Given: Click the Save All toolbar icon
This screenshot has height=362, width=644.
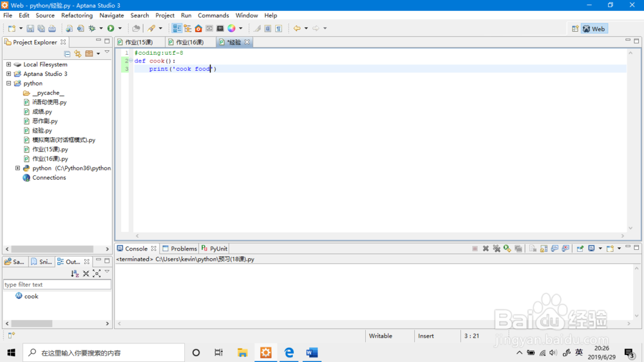Looking at the screenshot, I should pos(41,28).
